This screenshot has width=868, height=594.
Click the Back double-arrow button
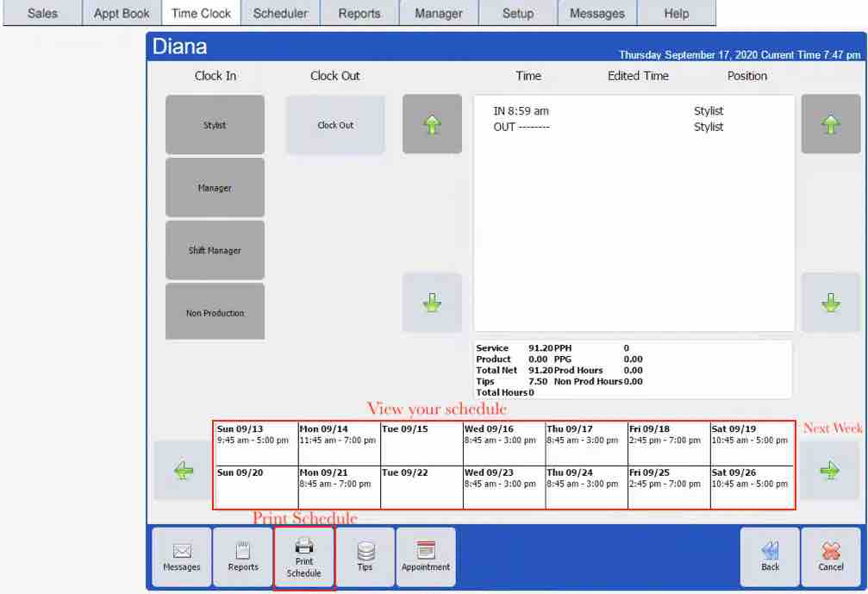[770, 557]
